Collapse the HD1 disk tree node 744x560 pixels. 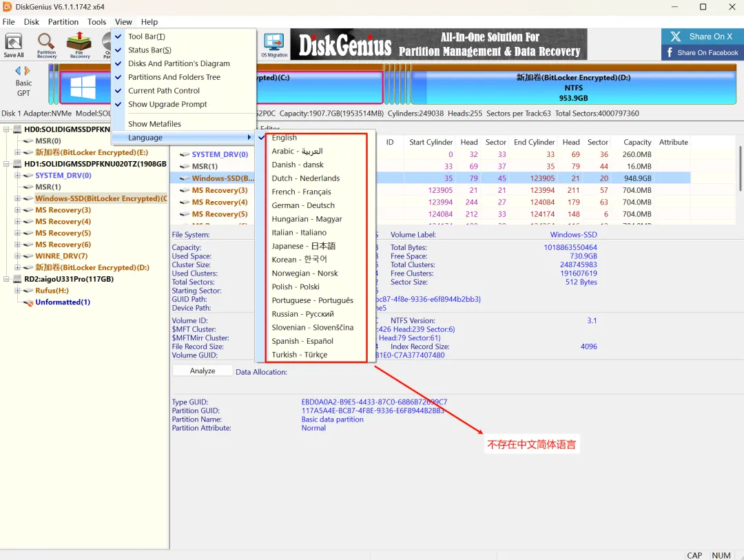point(6,164)
